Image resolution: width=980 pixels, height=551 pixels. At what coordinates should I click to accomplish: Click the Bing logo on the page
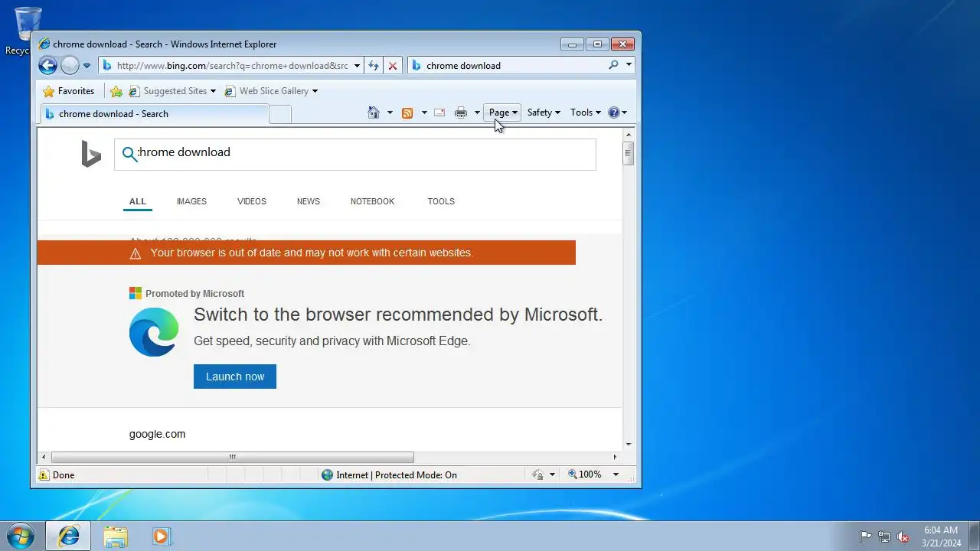pos(91,154)
